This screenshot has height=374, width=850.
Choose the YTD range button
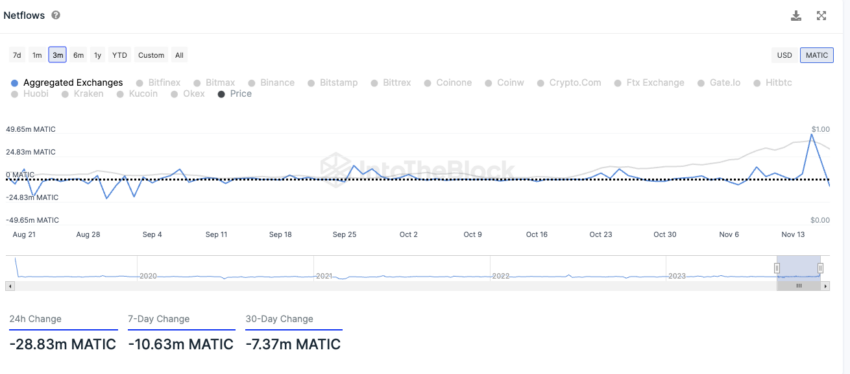pyautogui.click(x=119, y=55)
